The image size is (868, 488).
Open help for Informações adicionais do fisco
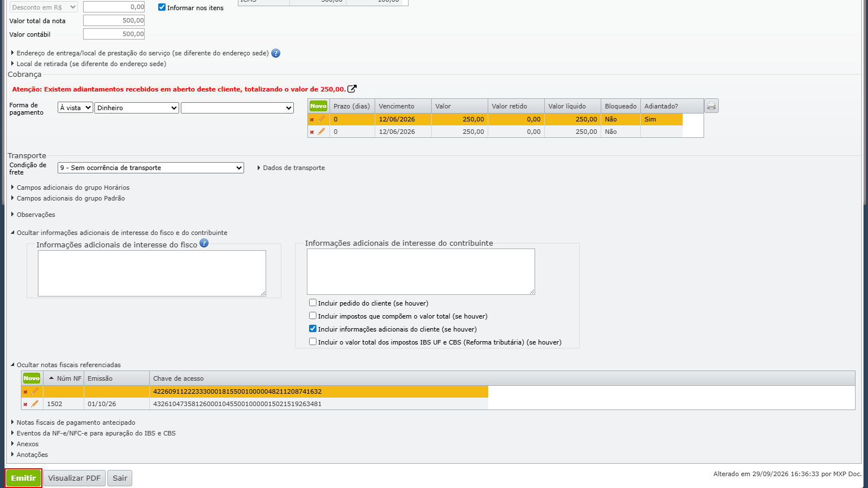204,243
